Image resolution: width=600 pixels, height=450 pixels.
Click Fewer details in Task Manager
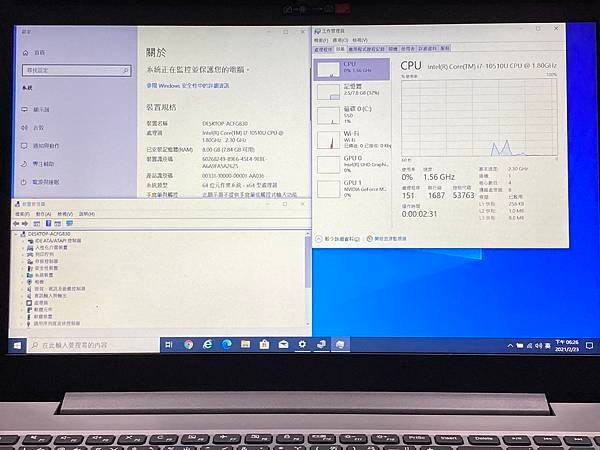tap(338, 239)
